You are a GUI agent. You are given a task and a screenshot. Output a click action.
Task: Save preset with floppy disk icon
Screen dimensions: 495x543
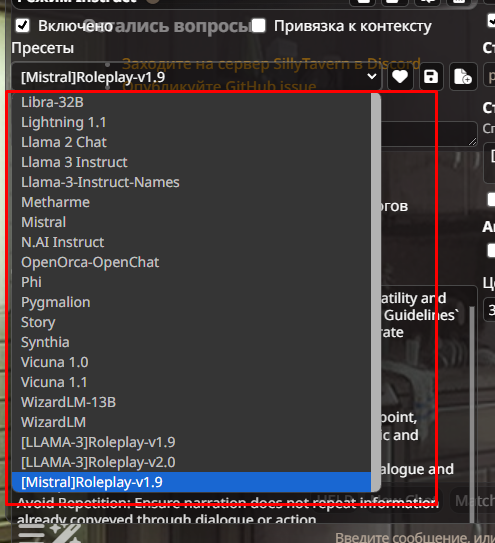click(431, 77)
